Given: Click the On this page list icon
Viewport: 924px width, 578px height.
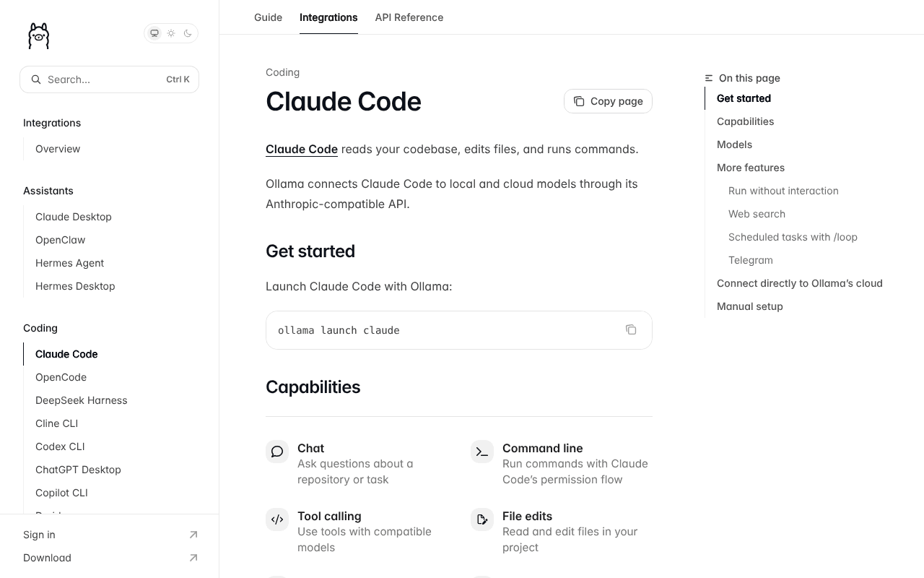Looking at the screenshot, I should coord(709,78).
